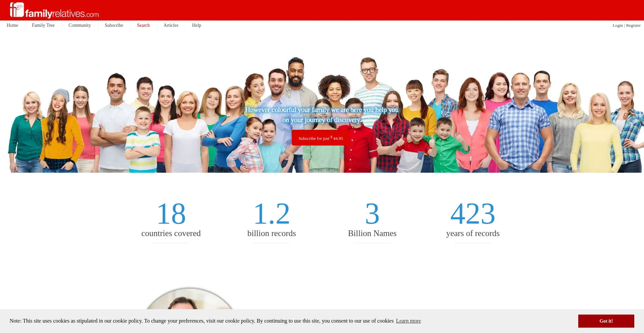Click the '1.2' statistic number
The width and height of the screenshot is (644, 333).
pyautogui.click(x=272, y=214)
